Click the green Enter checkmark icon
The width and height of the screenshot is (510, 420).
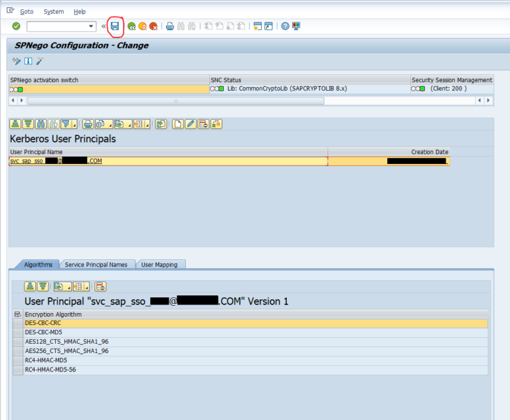(16, 26)
